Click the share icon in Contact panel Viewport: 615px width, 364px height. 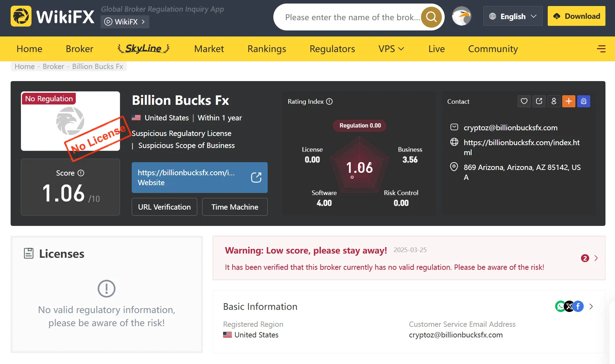[x=539, y=101]
